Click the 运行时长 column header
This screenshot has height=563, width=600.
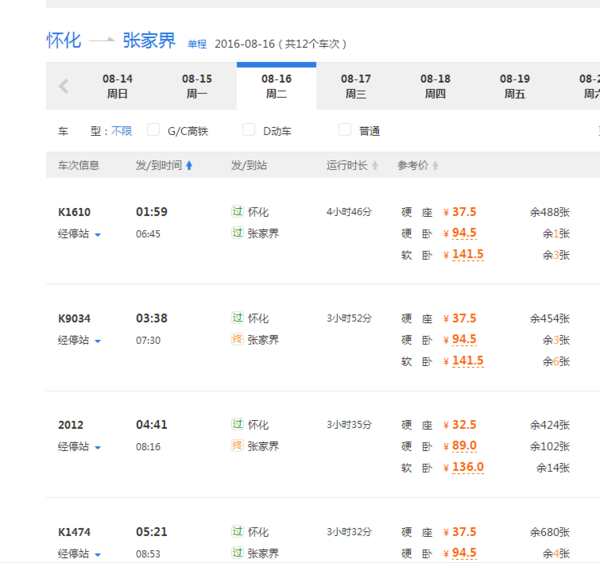pyautogui.click(x=347, y=165)
